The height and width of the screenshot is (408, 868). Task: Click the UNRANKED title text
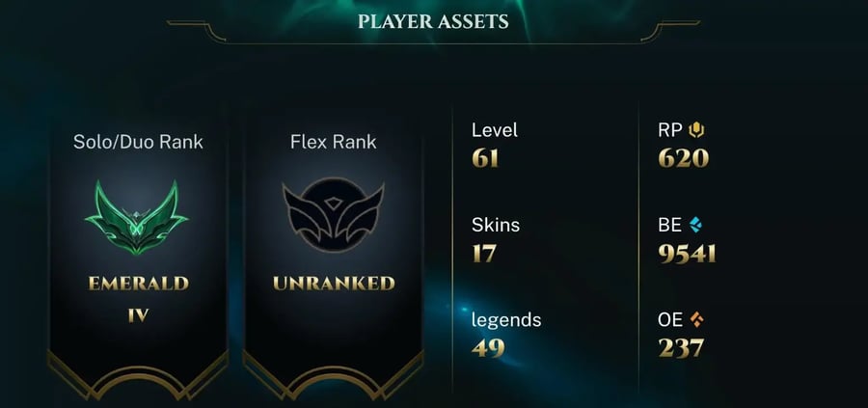[x=334, y=284]
